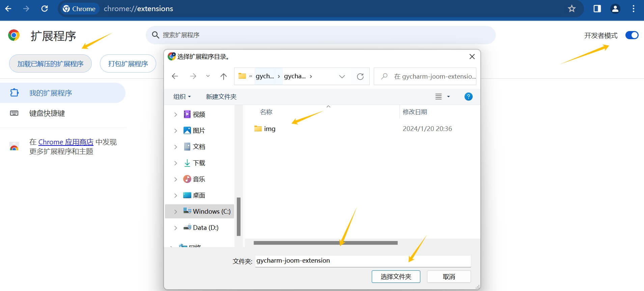644x291 pixels.
Task: Click the magnifier icon in extensions search
Action: tap(156, 35)
